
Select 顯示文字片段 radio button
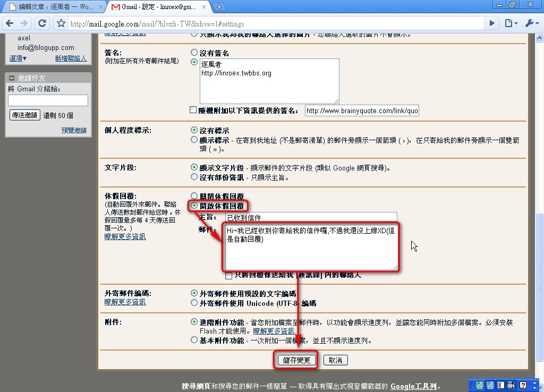(194, 167)
